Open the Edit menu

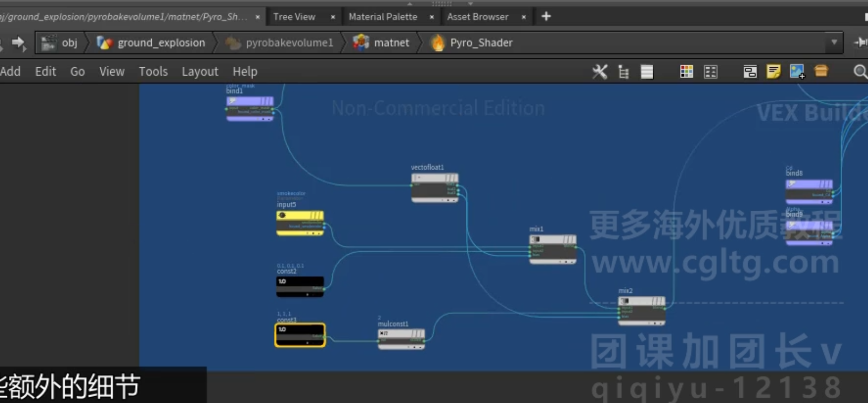tap(46, 71)
